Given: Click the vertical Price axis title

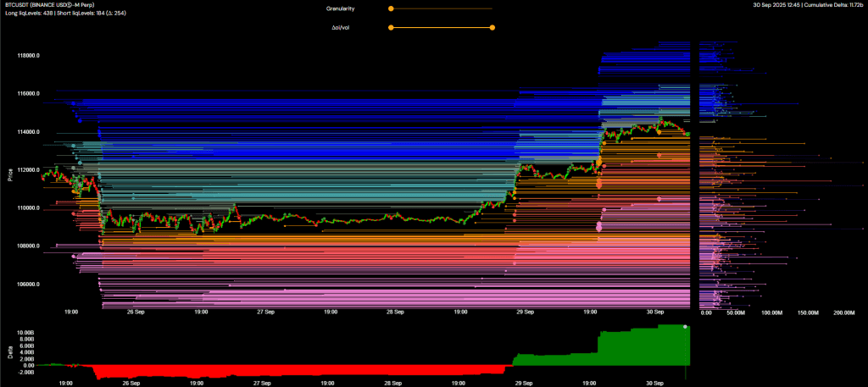Looking at the screenshot, I should 10,174.
